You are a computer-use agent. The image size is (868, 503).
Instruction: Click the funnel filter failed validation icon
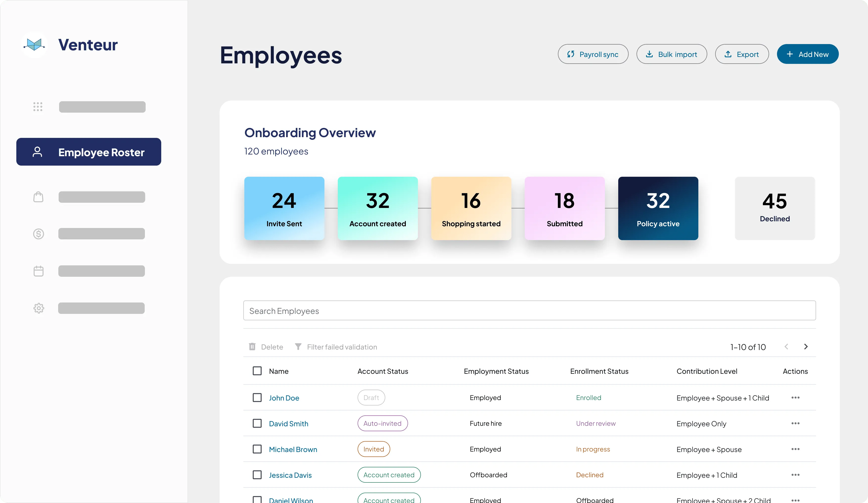tap(298, 347)
